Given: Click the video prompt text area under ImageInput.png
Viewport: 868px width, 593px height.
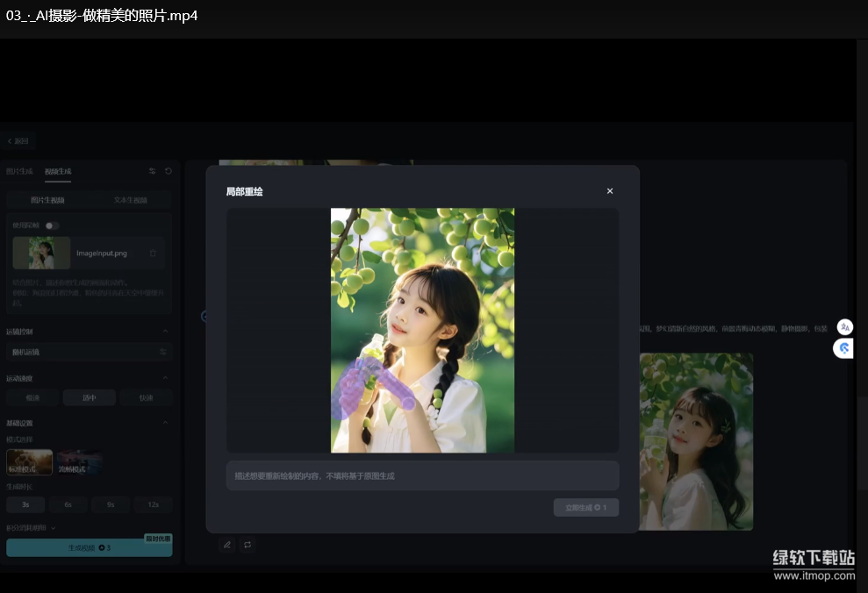Looking at the screenshot, I should pos(89,292).
